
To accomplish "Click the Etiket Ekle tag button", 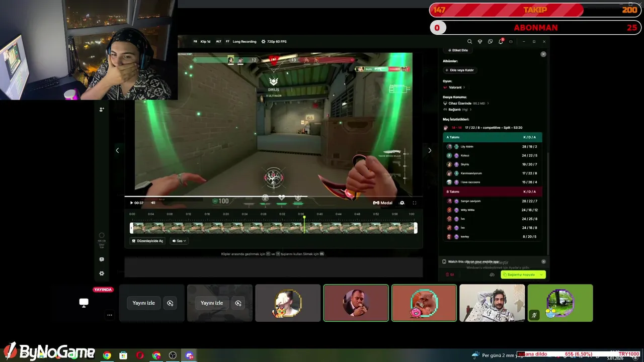I will (x=458, y=50).
